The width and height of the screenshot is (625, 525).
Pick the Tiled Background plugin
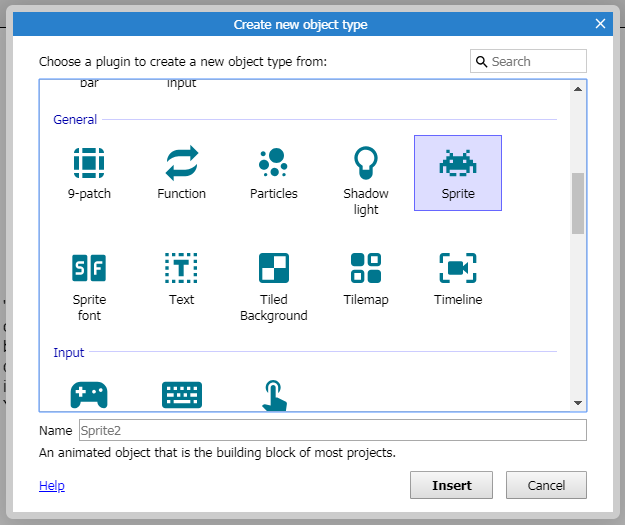coord(274,268)
